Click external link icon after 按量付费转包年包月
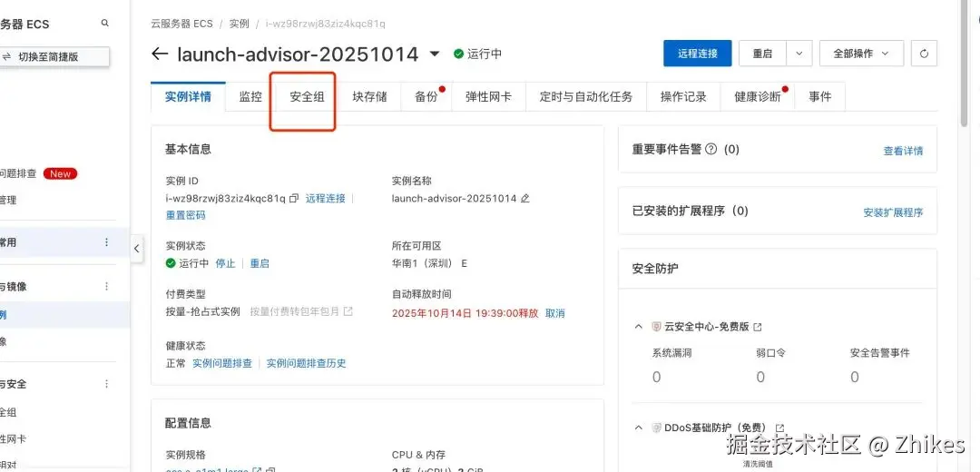 (348, 311)
